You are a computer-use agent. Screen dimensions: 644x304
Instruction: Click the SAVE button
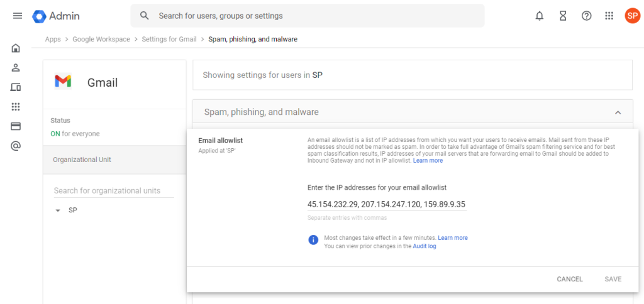coord(613,279)
